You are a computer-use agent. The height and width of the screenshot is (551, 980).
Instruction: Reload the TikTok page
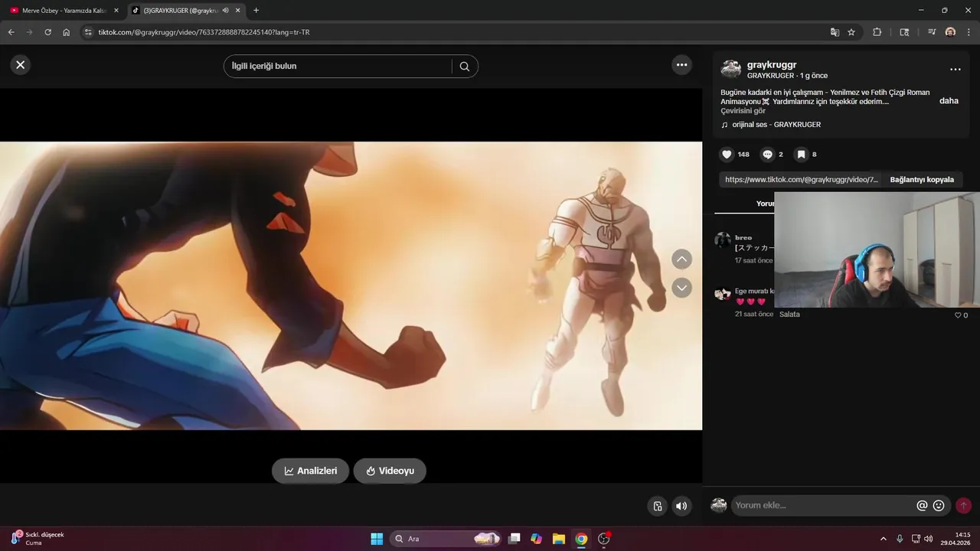[x=47, y=32]
